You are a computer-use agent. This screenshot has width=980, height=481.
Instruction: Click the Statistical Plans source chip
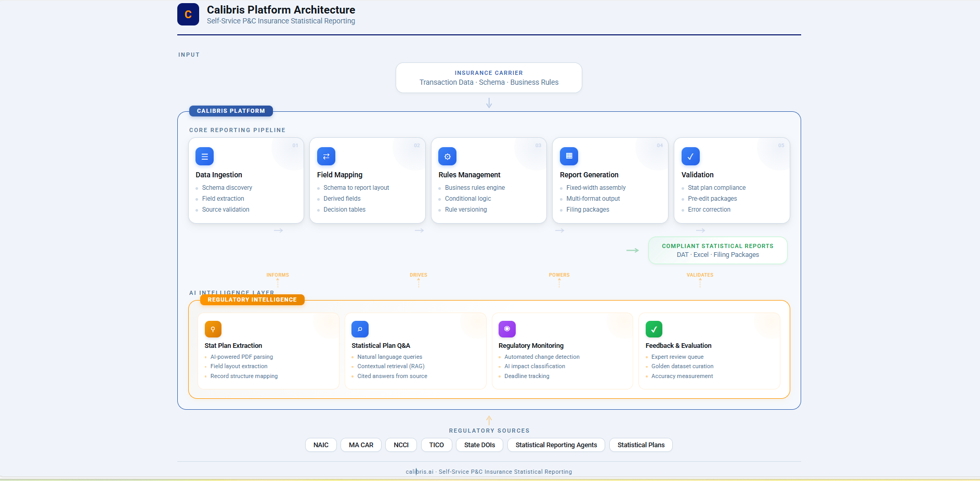point(641,445)
